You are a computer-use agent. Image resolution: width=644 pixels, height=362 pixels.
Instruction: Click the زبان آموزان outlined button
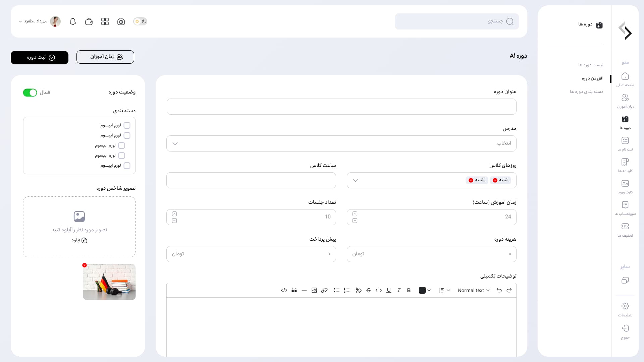pos(105,57)
